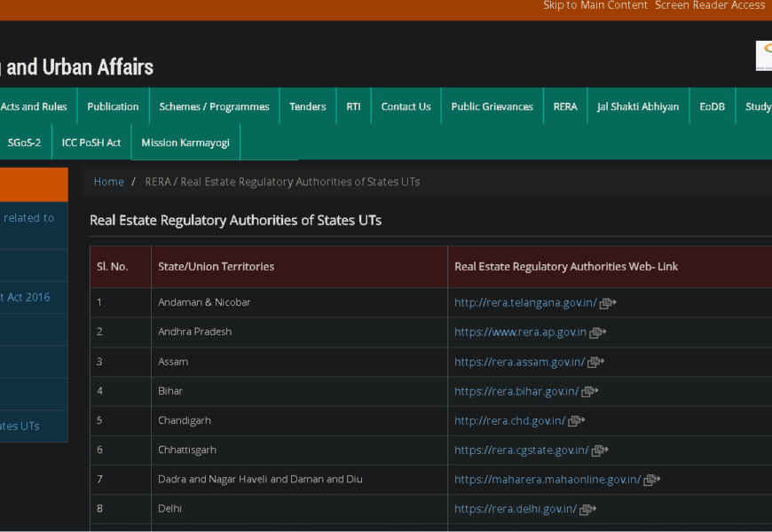Open the https://rera.assam.gov.in/ link
This screenshot has width=772, height=532.
[x=519, y=362]
